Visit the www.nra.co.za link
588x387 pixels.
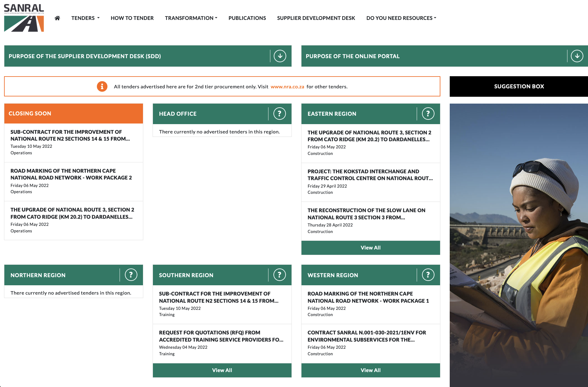coord(287,86)
